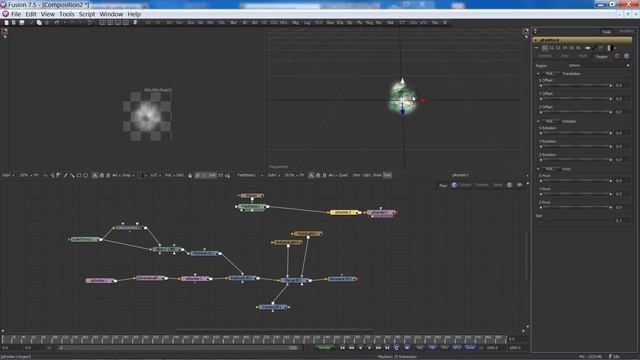
Task: Click the lock icon in left viewer toolbar
Action: click(x=190, y=175)
